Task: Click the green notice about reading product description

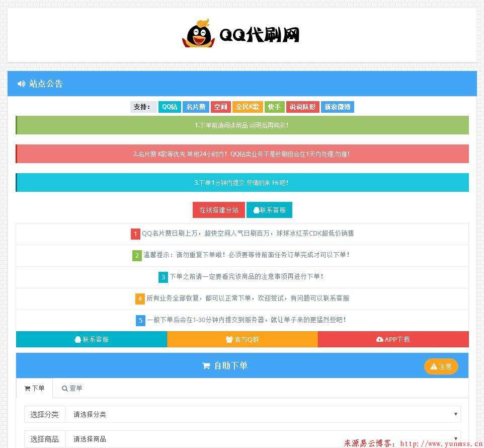Action: point(242,125)
